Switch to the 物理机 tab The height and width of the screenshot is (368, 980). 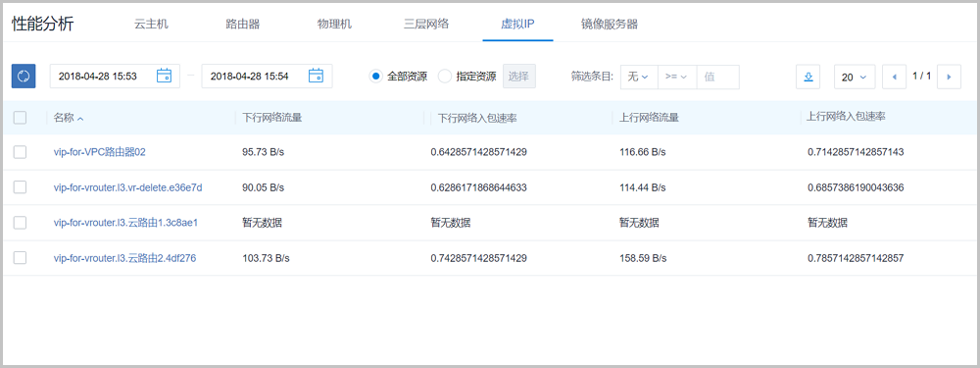pos(334,25)
